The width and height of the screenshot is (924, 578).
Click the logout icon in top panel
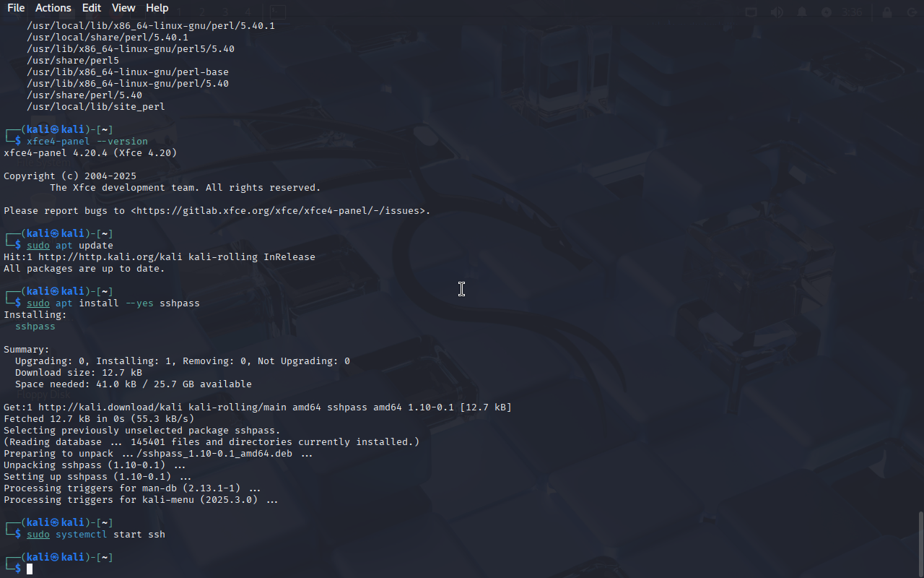tap(912, 12)
